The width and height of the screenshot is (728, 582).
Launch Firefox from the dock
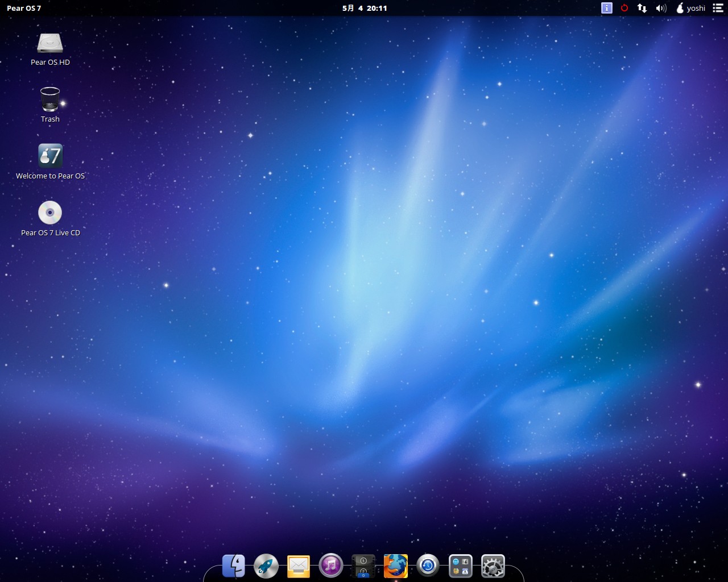(x=395, y=566)
